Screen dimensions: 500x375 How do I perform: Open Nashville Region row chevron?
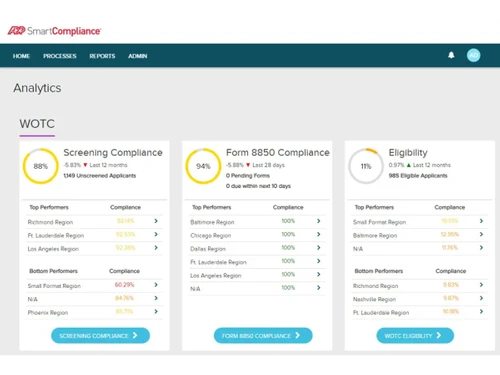[x=481, y=298]
